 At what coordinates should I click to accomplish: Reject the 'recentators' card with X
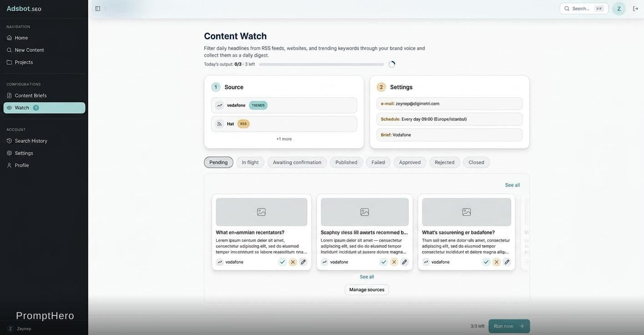(293, 262)
